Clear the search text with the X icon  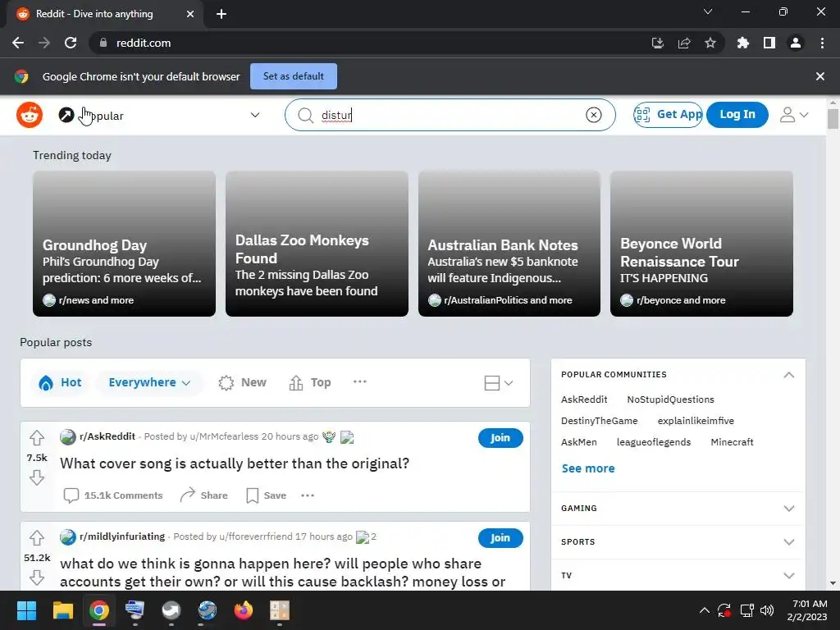coord(593,115)
